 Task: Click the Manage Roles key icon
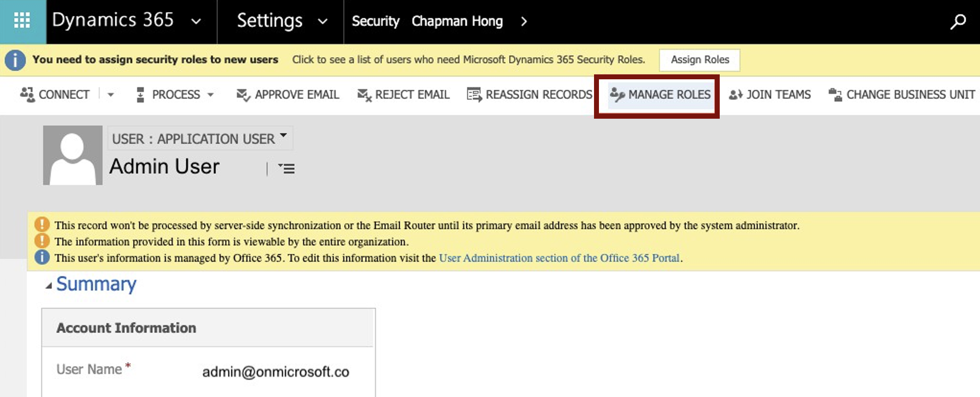[617, 94]
